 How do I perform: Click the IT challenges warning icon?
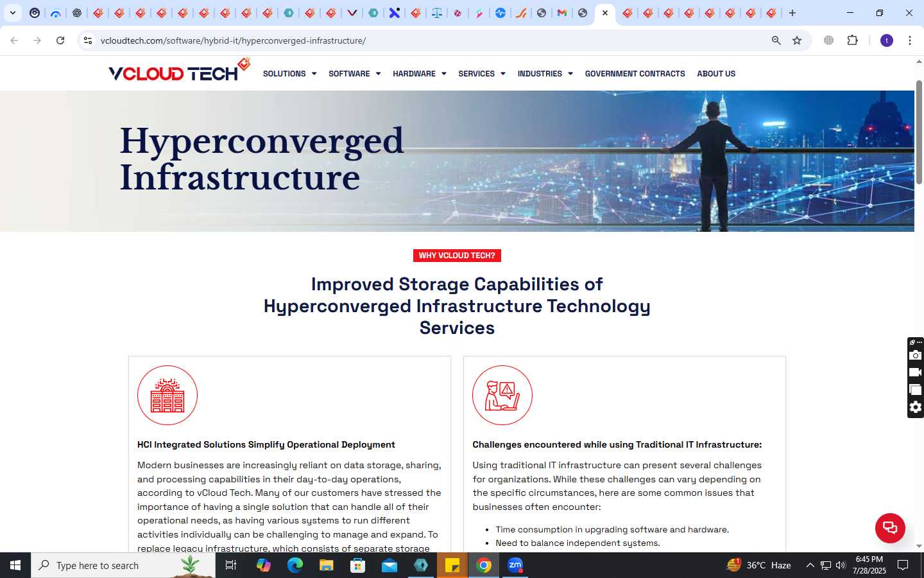coord(502,395)
